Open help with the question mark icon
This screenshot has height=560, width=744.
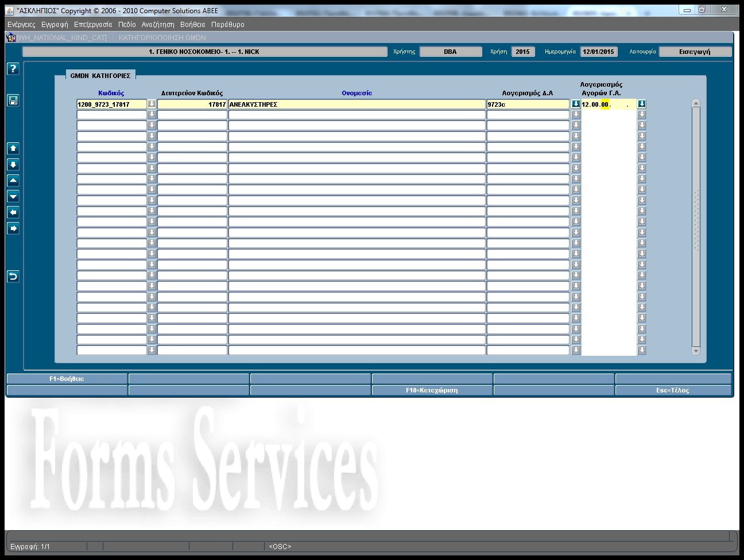point(13,69)
